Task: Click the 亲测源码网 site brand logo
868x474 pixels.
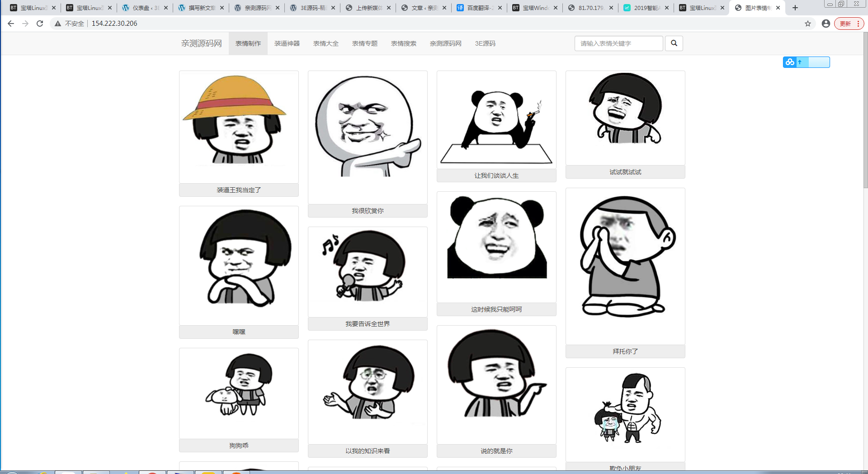Action: click(x=202, y=43)
